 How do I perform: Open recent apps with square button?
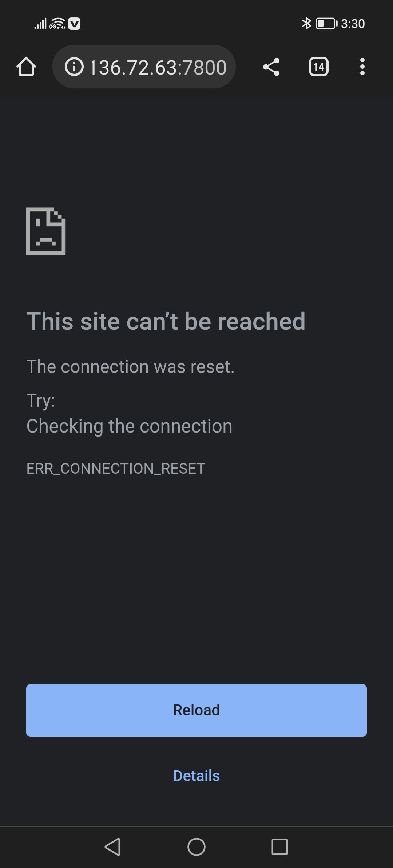click(x=280, y=847)
